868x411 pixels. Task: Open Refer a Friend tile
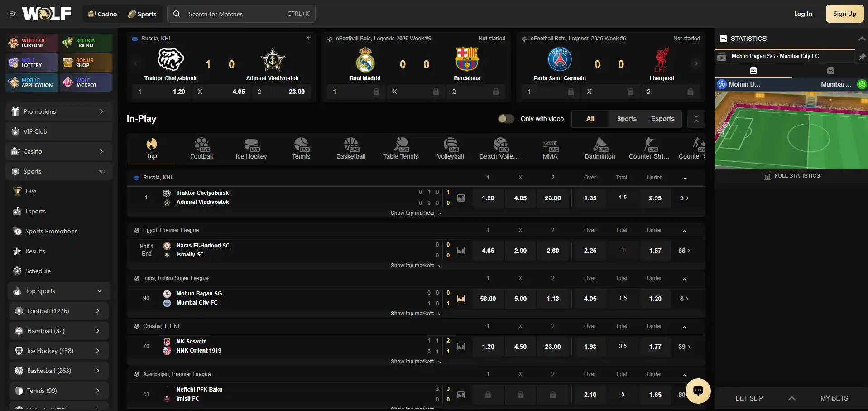(x=86, y=43)
